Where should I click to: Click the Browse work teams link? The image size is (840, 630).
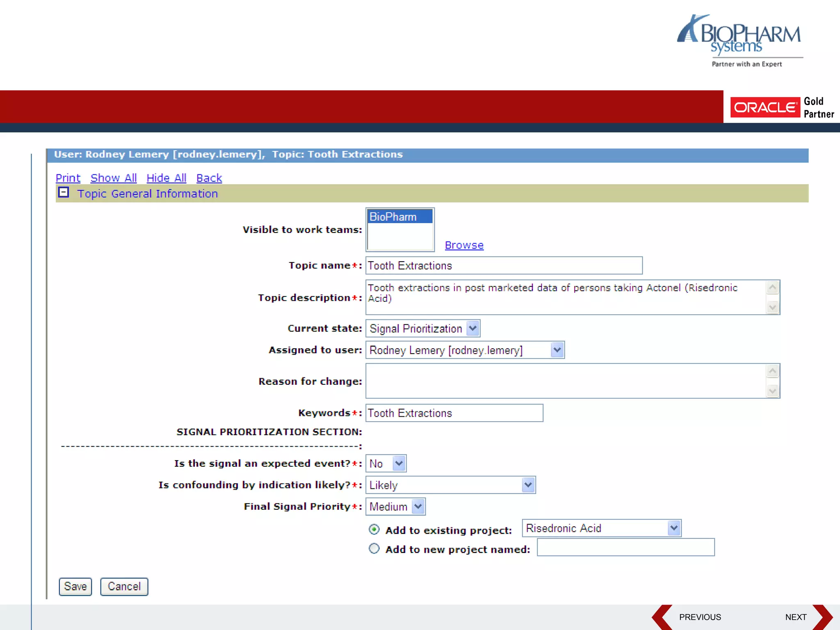(464, 245)
